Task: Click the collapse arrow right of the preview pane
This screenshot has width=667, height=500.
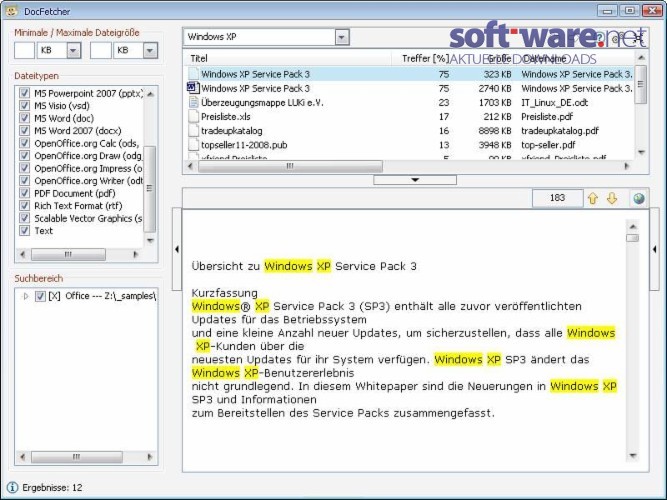Action: (654, 249)
